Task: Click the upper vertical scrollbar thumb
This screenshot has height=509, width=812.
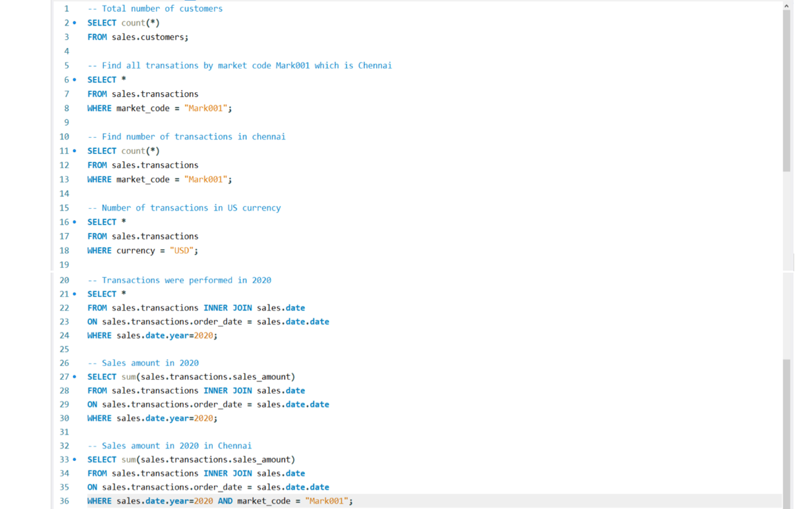Action: tap(786, 92)
